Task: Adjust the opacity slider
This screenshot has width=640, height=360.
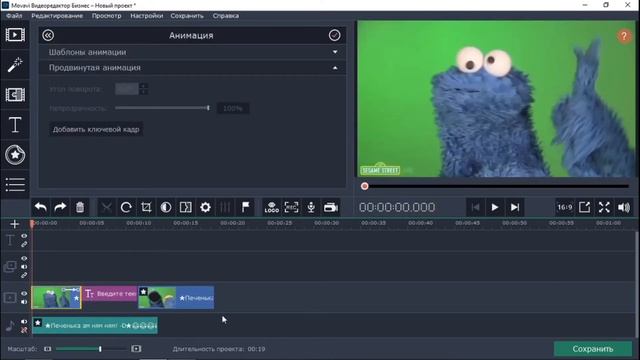Action: (x=162, y=108)
